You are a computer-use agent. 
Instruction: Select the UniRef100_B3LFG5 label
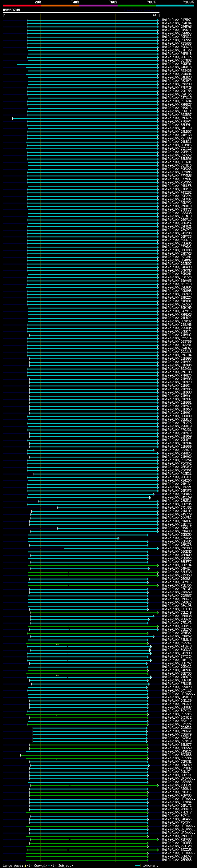point(177,572)
